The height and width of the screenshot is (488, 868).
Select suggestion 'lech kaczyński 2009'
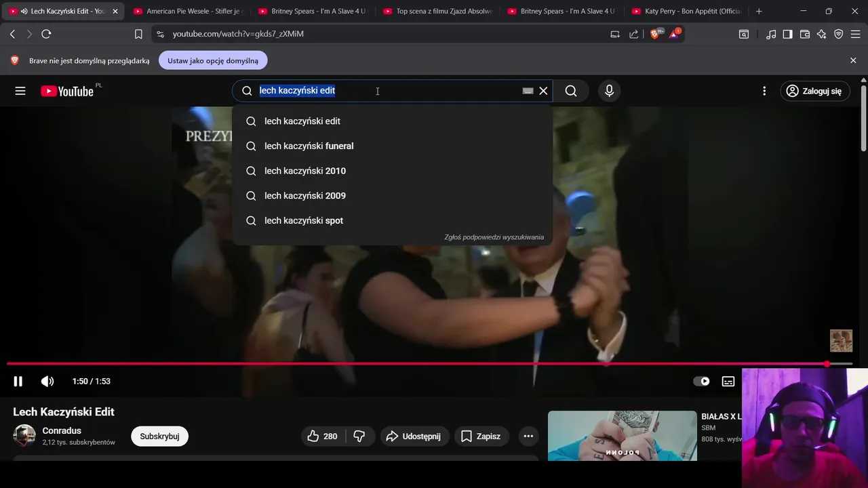(x=392, y=196)
